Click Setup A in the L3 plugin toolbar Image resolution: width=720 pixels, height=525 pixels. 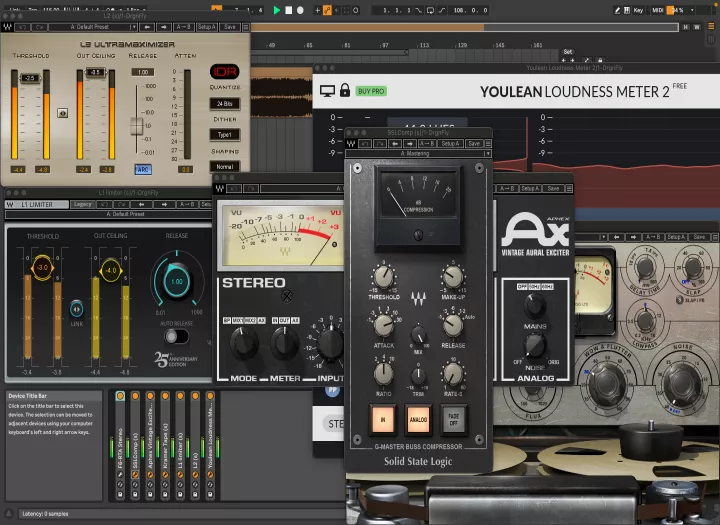coord(207,27)
